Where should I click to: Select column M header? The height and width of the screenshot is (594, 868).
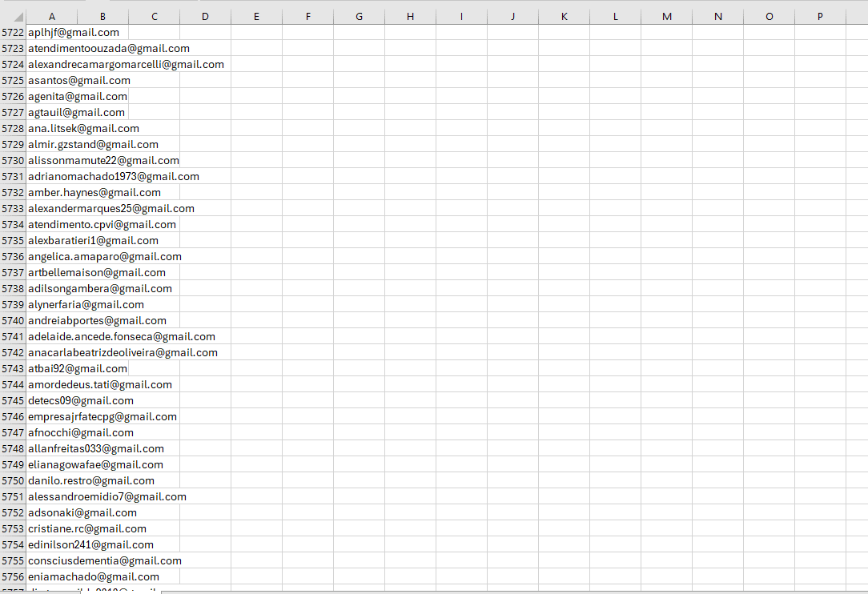tap(666, 17)
